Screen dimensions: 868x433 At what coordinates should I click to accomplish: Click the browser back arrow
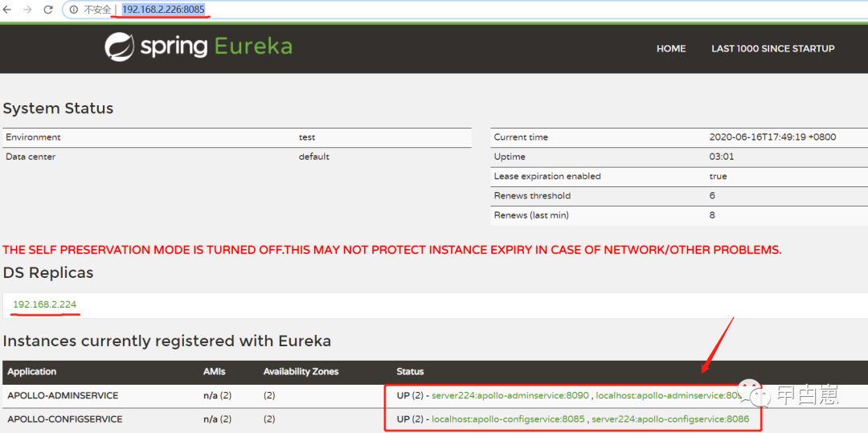coord(7,10)
